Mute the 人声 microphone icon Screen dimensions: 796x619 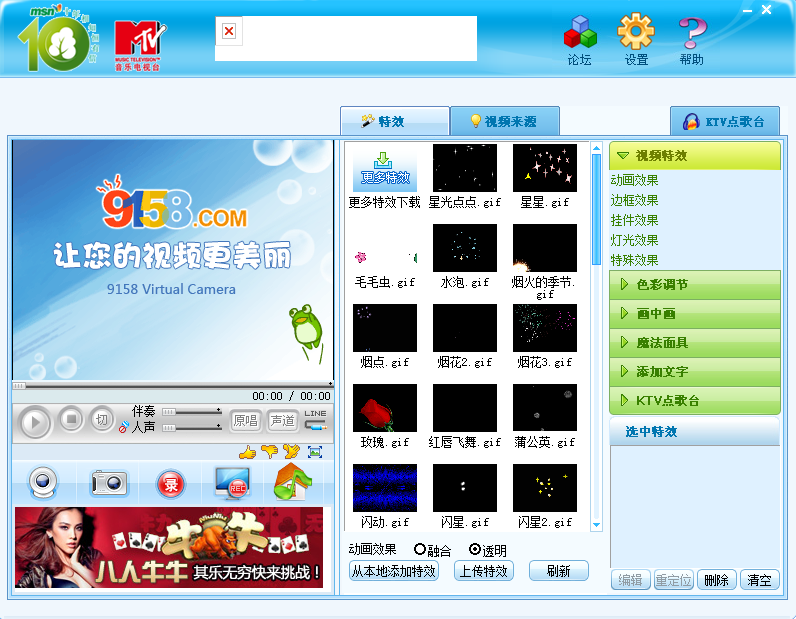[x=123, y=428]
